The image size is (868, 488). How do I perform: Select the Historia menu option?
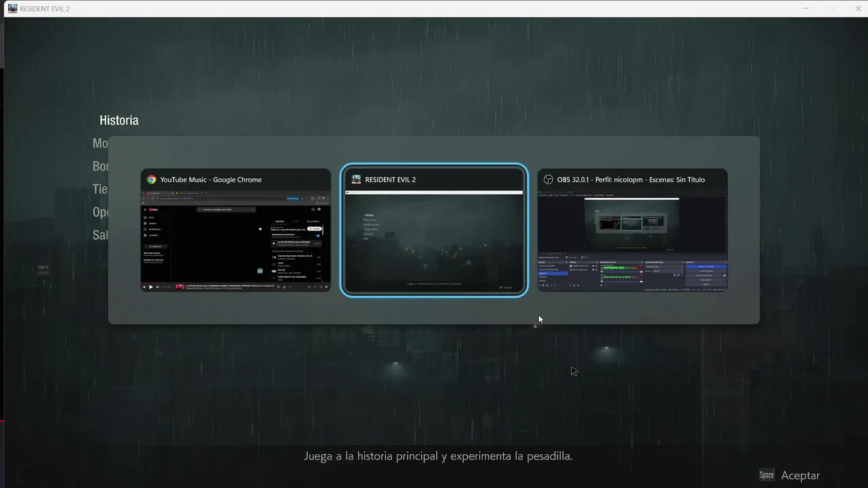click(119, 121)
